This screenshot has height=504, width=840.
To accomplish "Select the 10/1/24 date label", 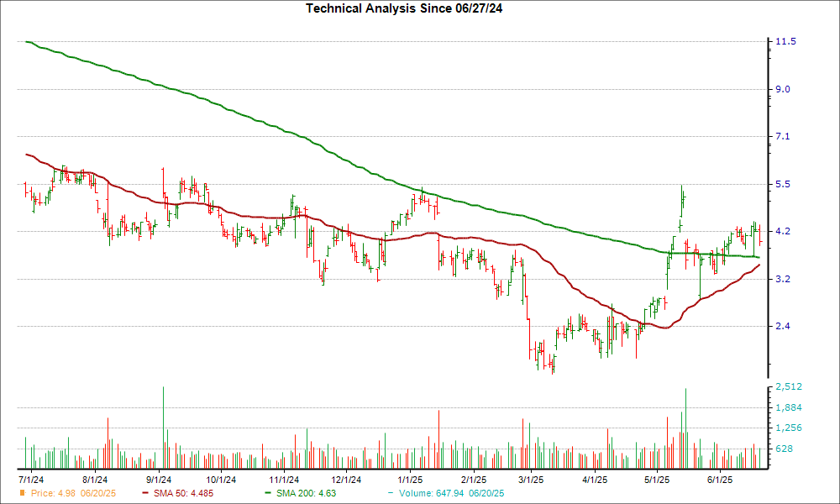I will 221,480.
